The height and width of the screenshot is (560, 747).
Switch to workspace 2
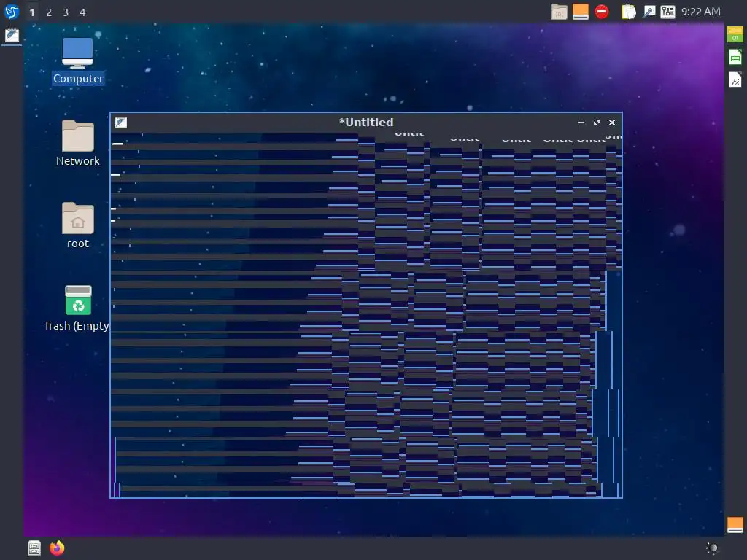[x=49, y=12]
